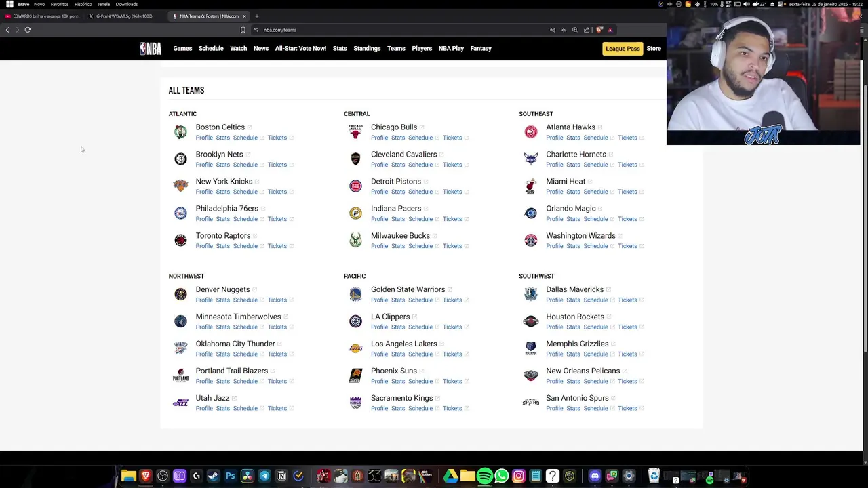The height and width of the screenshot is (488, 868).
Task: Open Google Drive from the dock
Action: 451,476
